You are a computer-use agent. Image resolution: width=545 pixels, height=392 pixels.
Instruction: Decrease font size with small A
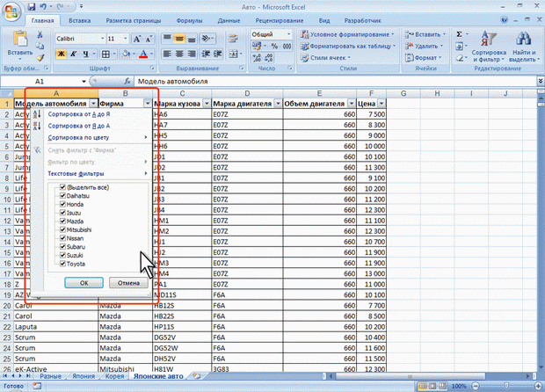149,39
